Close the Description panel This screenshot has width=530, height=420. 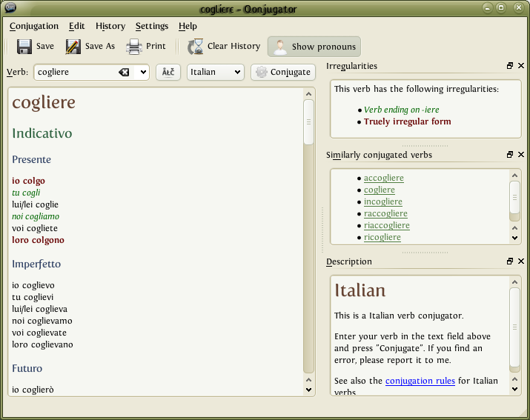pyautogui.click(x=521, y=261)
